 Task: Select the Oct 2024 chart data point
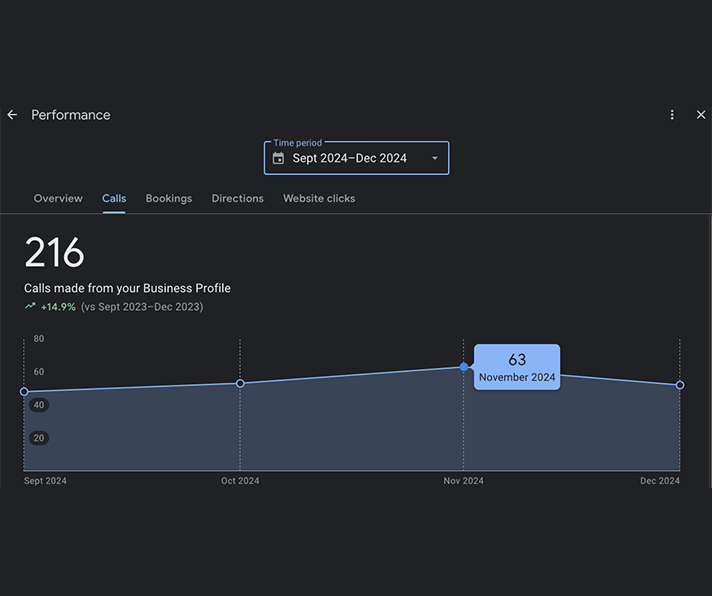click(x=240, y=383)
